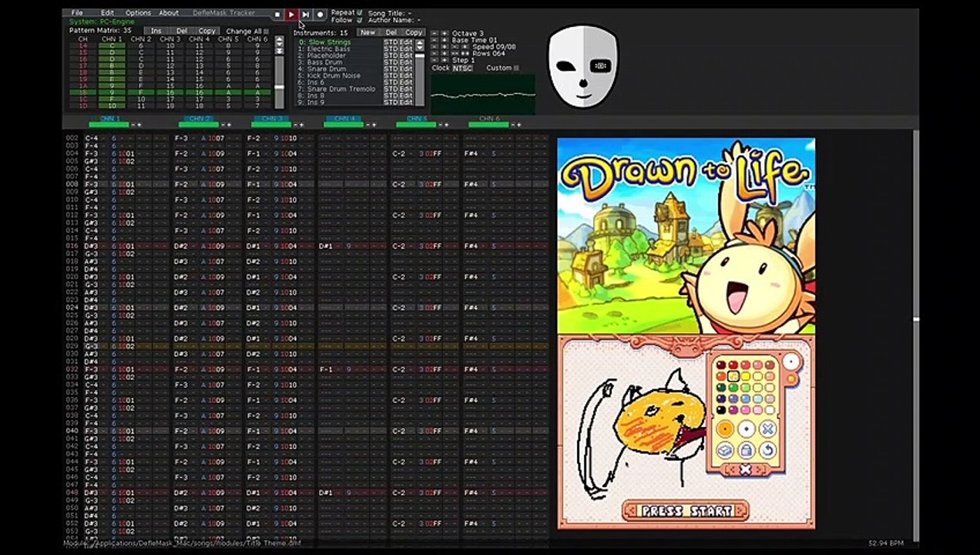Open the Edit menu
Viewport: 980px width, 555px height.
(107, 13)
